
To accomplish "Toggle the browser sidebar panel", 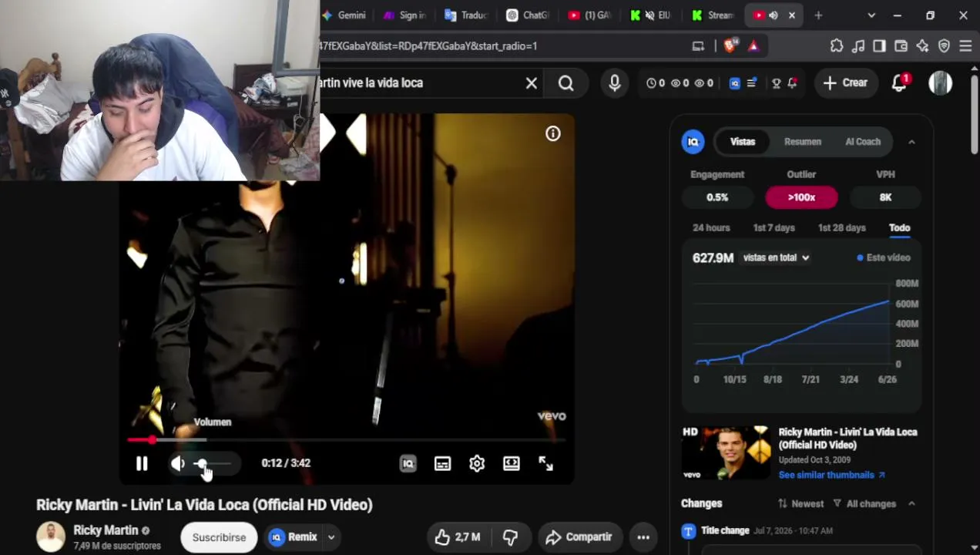I will pyautogui.click(x=879, y=46).
